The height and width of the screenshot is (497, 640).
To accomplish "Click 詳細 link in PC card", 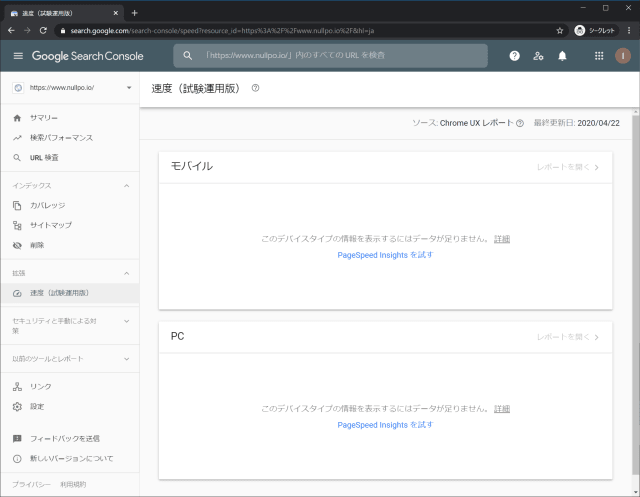I will point(502,409).
